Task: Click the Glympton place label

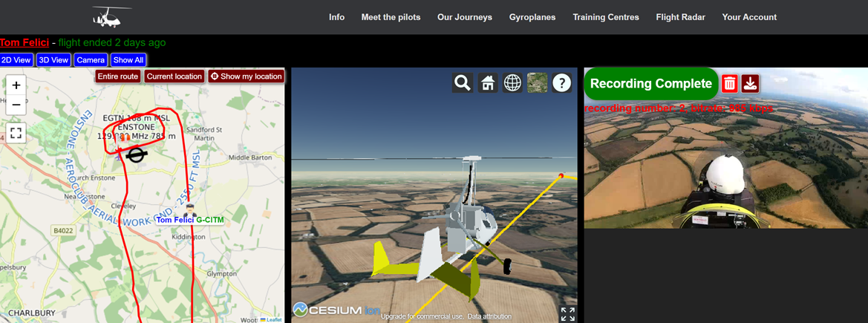Action: 221,274
